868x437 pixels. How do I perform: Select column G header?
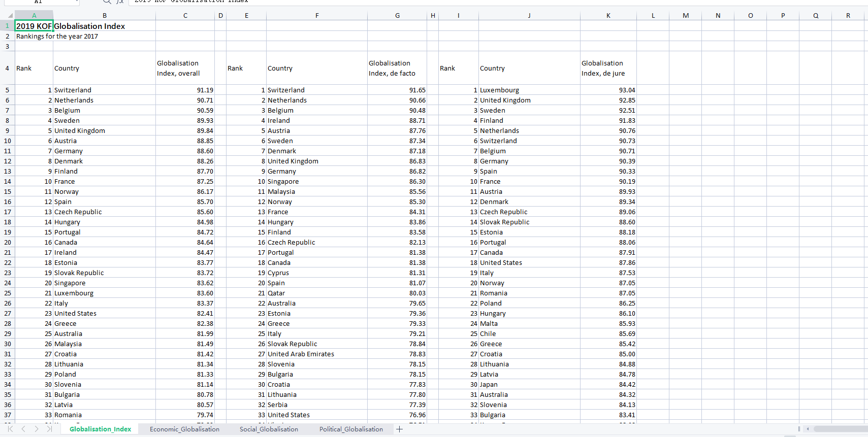pos(398,15)
